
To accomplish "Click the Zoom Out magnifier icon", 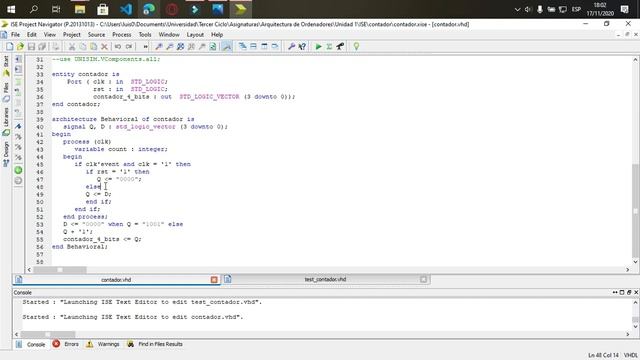I will (170, 47).
